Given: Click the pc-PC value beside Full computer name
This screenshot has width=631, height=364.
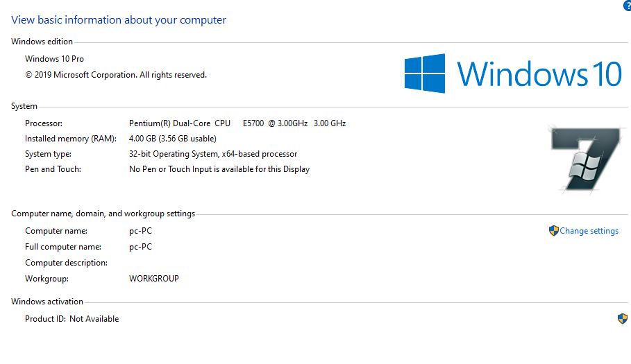Looking at the screenshot, I should (x=140, y=247).
